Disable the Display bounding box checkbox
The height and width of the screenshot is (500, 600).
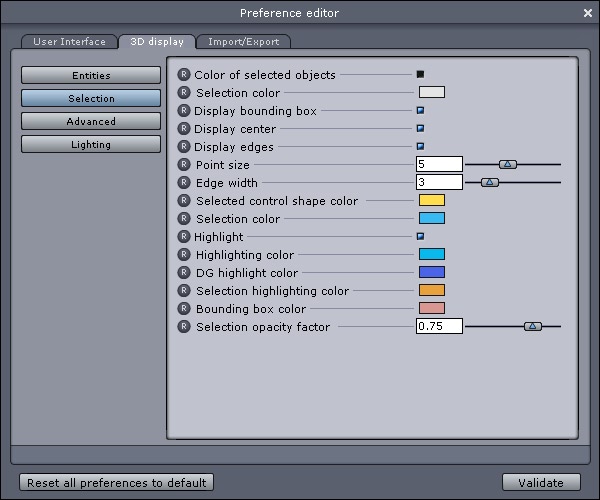(420, 111)
